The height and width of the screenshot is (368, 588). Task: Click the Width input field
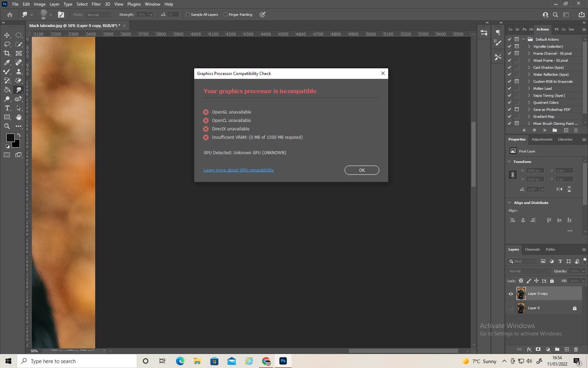[535, 171]
